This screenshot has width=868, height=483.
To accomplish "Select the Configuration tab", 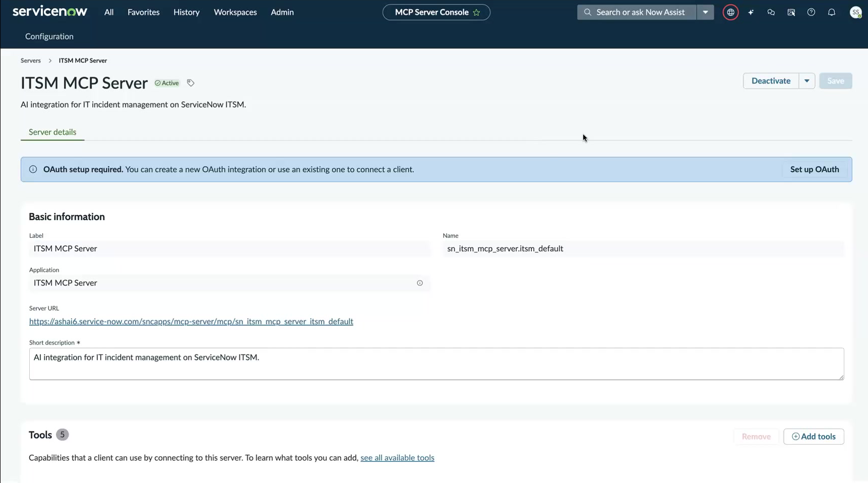I will point(49,36).
